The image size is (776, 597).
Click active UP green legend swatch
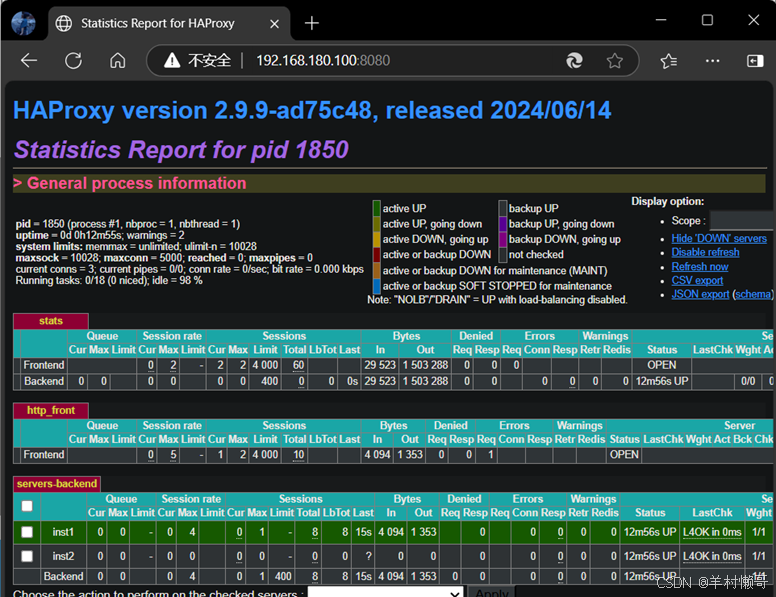[x=377, y=208]
